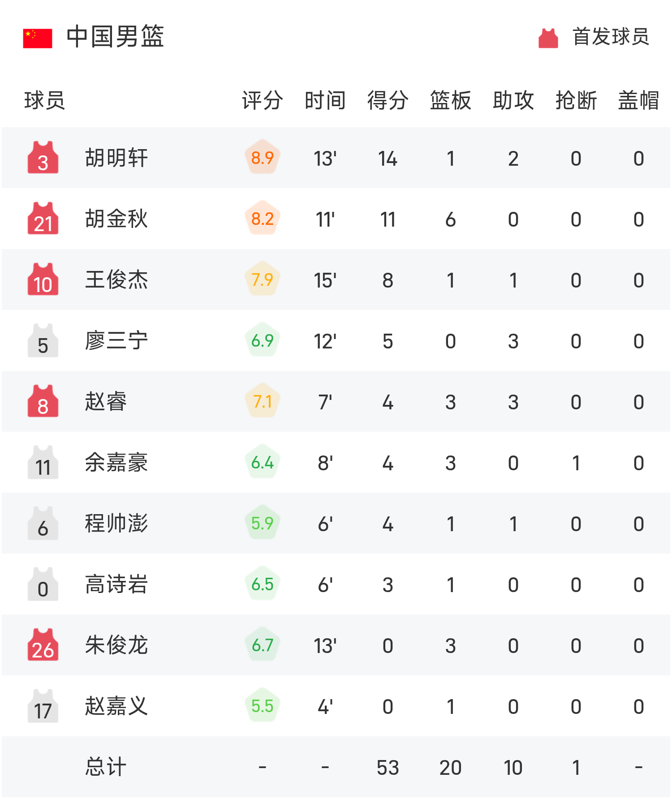Click the red starter jersey legend icon
The image size is (672, 799).
(x=548, y=38)
